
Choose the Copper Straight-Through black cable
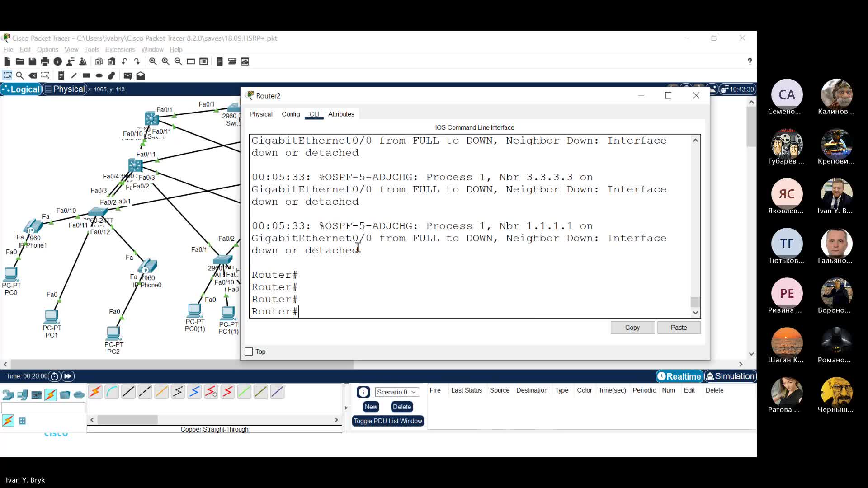(128, 392)
